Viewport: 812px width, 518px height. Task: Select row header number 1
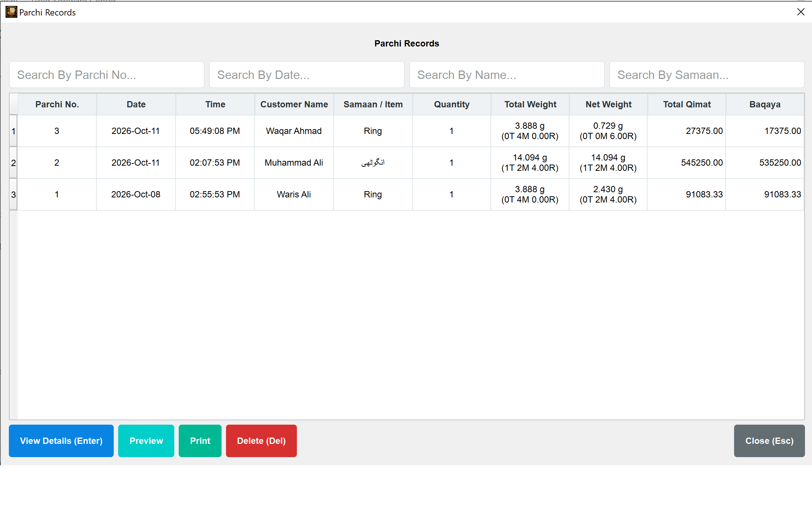[x=14, y=131]
